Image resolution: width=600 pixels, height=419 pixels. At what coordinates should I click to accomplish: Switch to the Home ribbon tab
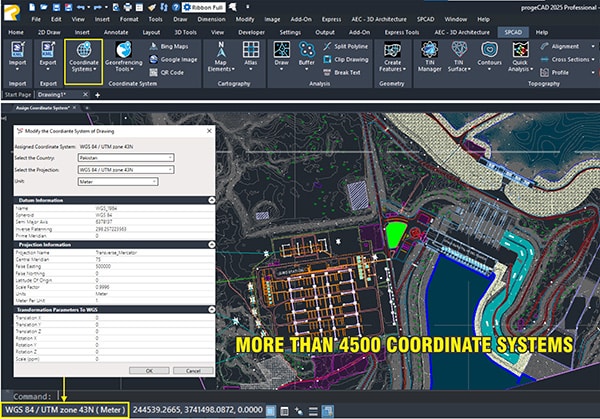[x=16, y=33]
